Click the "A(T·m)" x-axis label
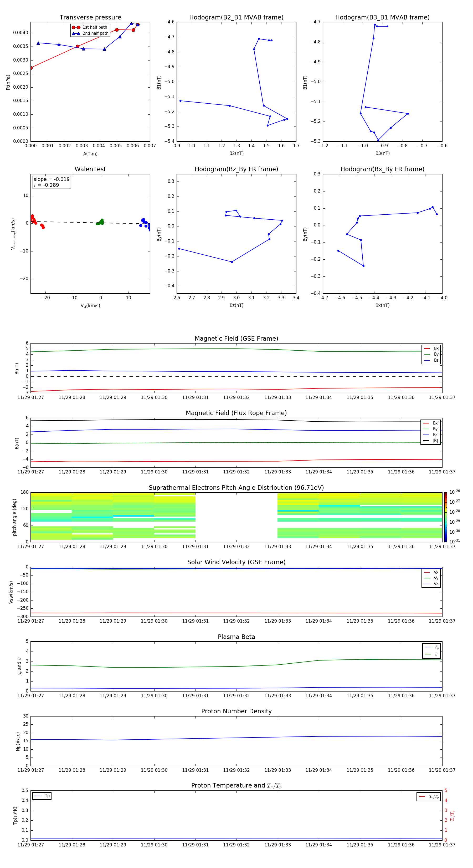 click(90, 154)
